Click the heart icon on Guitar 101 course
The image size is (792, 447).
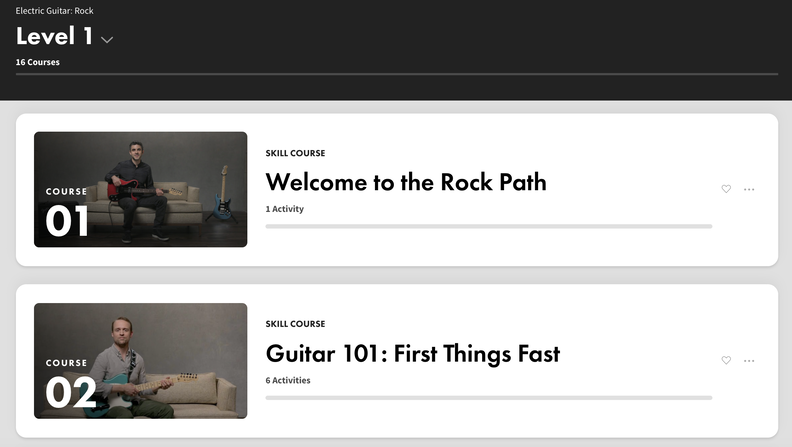726,360
